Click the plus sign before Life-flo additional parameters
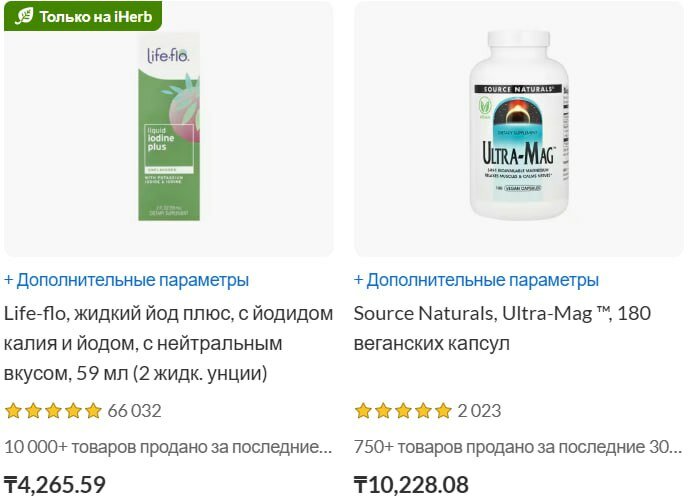 [8, 280]
